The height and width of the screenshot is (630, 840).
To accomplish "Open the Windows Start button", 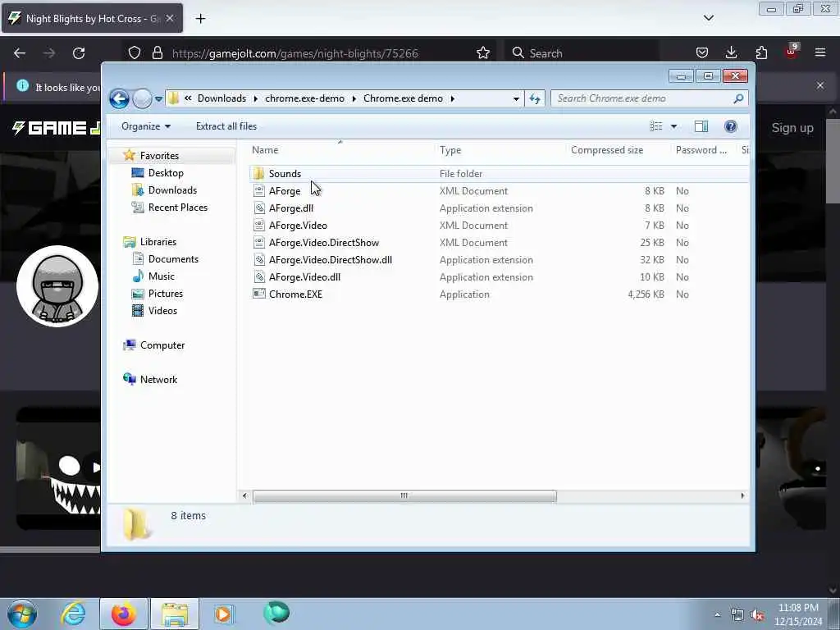I will click(x=22, y=614).
